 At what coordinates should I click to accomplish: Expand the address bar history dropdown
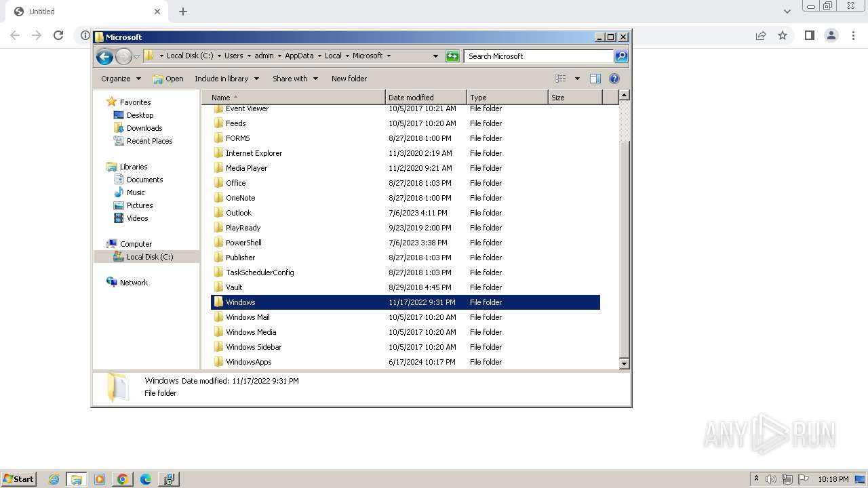pyautogui.click(x=435, y=56)
